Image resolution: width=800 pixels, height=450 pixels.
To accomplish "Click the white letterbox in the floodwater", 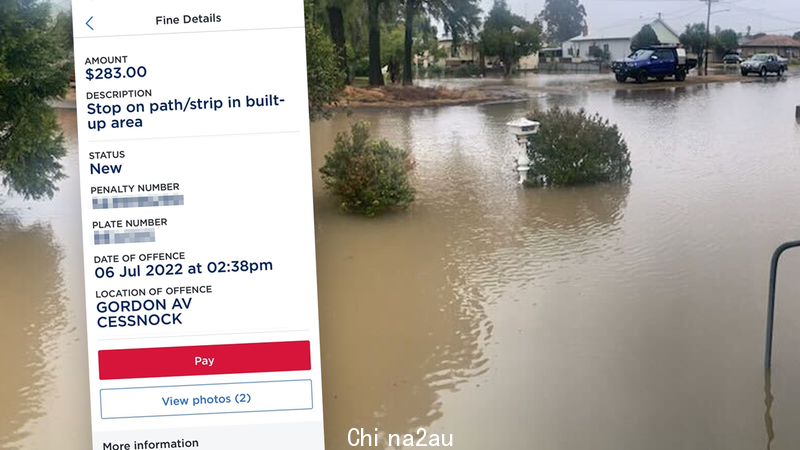I will (x=523, y=150).
